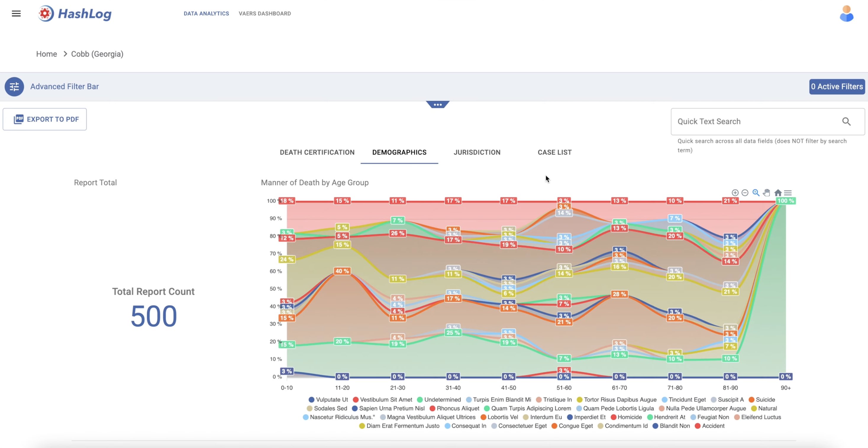The width and height of the screenshot is (868, 448).
Task: Navigate to Home via breadcrumb link
Action: (x=46, y=54)
